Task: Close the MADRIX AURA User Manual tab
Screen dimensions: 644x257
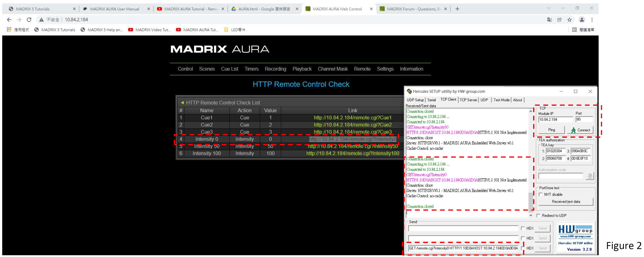Action: [x=149, y=9]
